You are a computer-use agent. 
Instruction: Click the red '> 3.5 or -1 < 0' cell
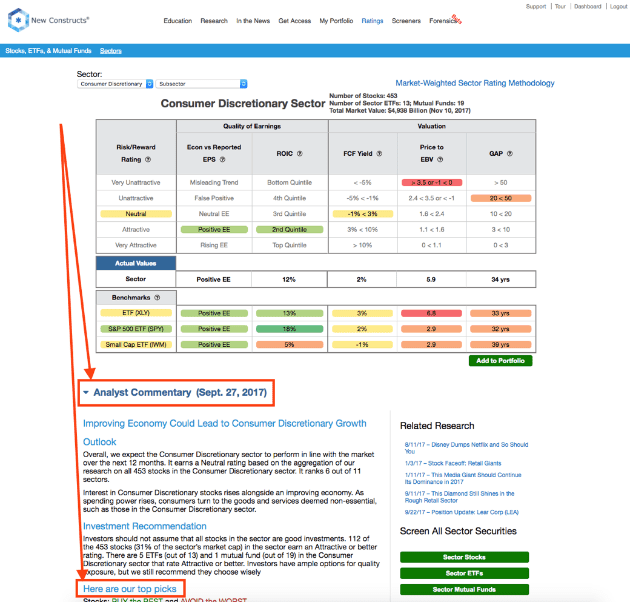432,182
